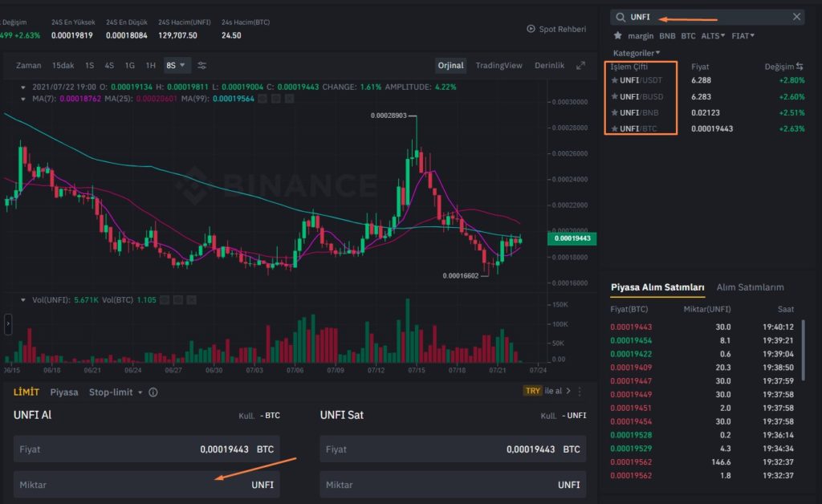Click the Miktar field under UNFI Al
This screenshot has height=504, width=822.
click(147, 485)
